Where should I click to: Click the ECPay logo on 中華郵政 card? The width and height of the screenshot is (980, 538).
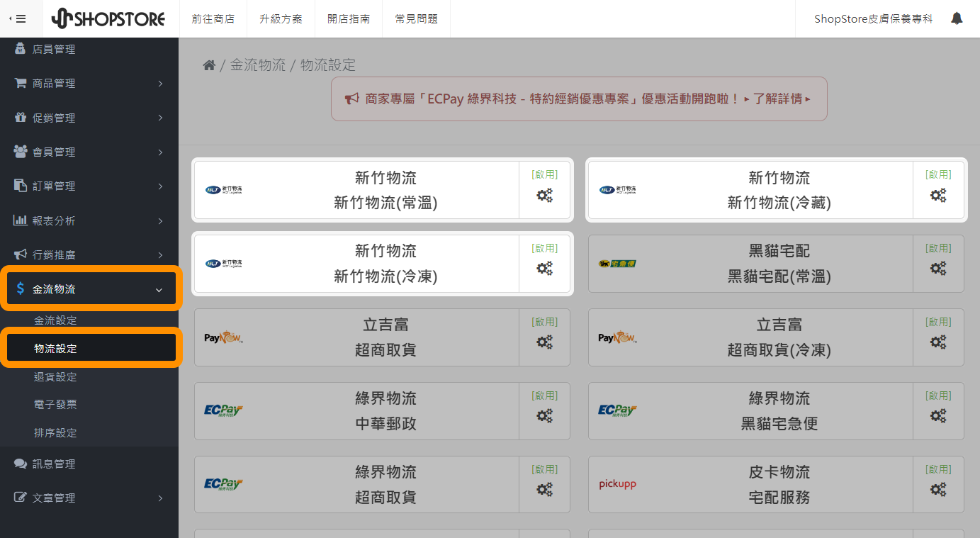pyautogui.click(x=223, y=410)
